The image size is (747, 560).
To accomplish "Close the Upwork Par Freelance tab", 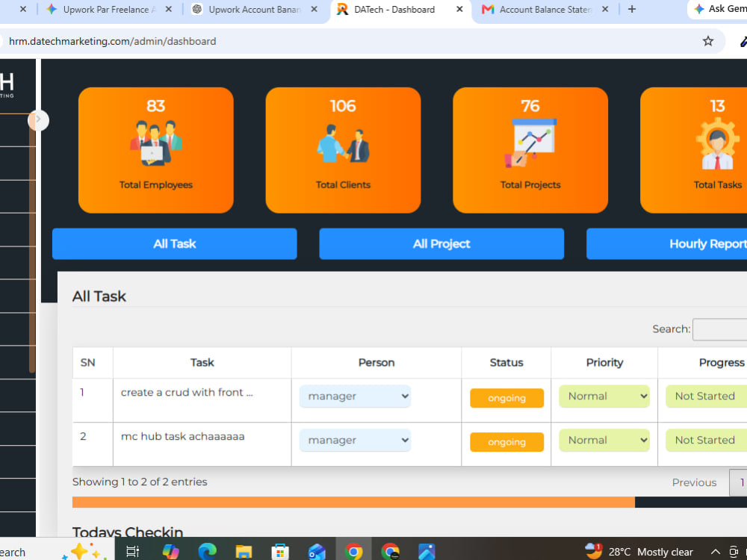I will pyautogui.click(x=169, y=9).
